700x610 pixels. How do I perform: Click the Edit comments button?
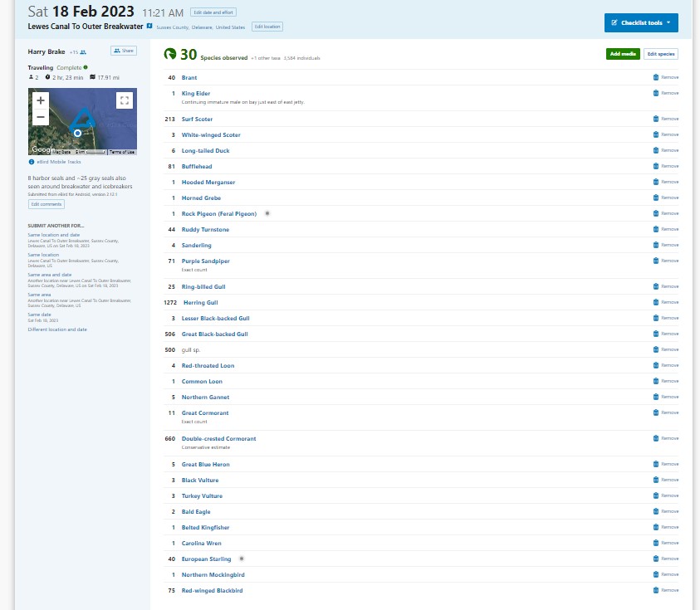[46, 204]
